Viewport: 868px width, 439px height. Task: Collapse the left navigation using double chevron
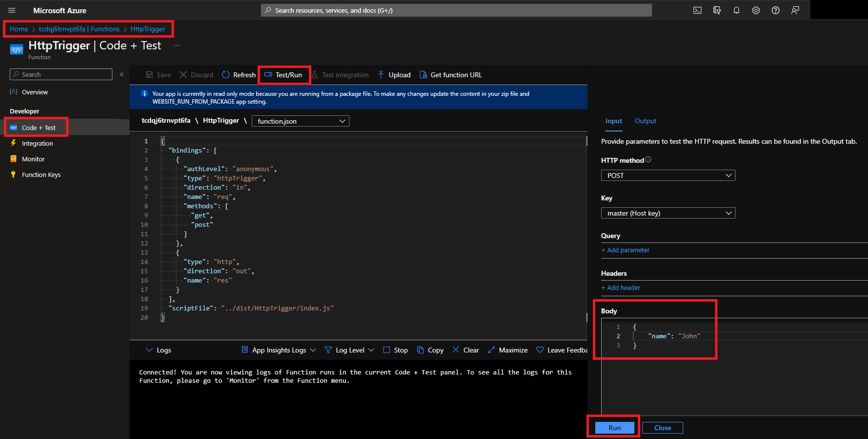point(122,74)
